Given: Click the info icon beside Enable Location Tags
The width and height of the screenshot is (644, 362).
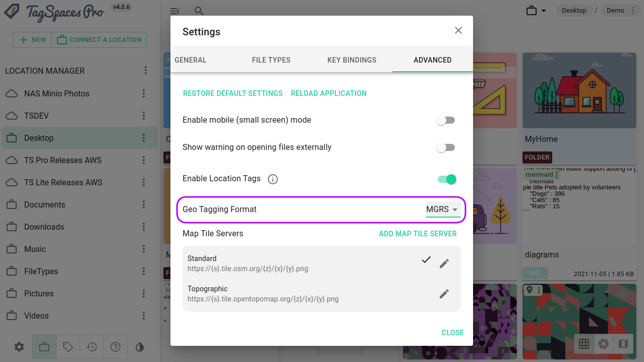Looking at the screenshot, I should pyautogui.click(x=272, y=179).
